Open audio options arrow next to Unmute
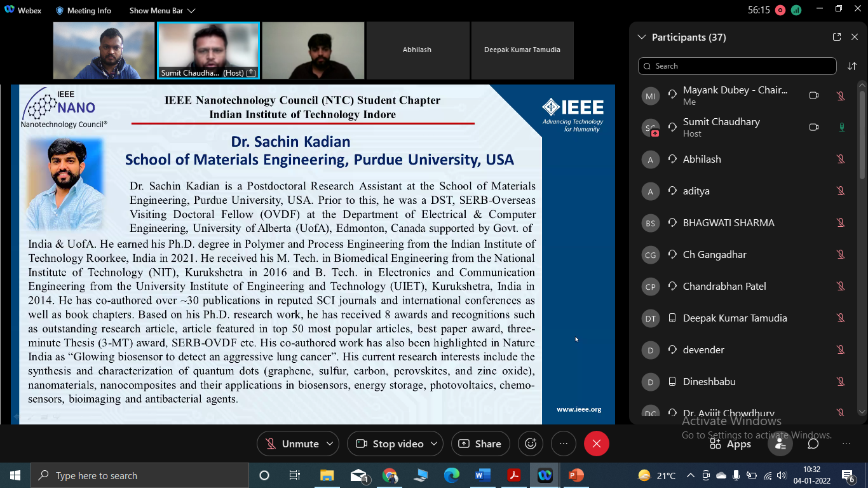 [x=330, y=444]
